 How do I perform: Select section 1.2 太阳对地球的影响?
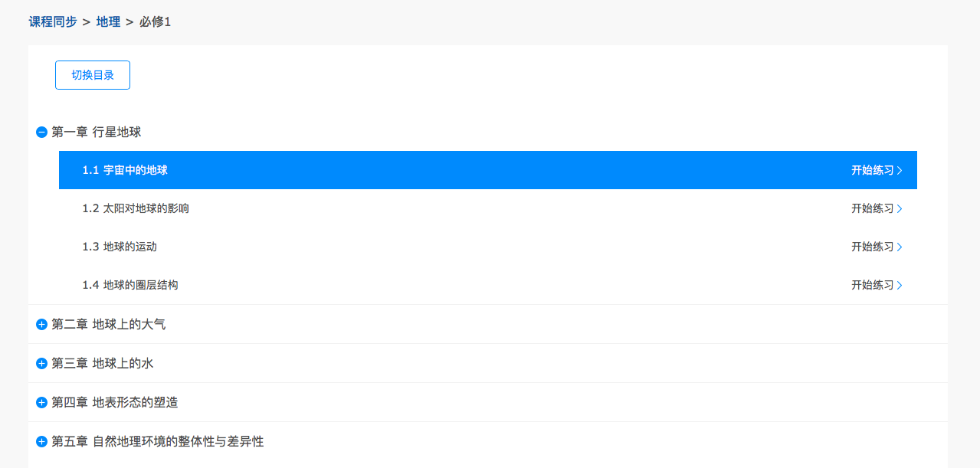click(x=136, y=209)
